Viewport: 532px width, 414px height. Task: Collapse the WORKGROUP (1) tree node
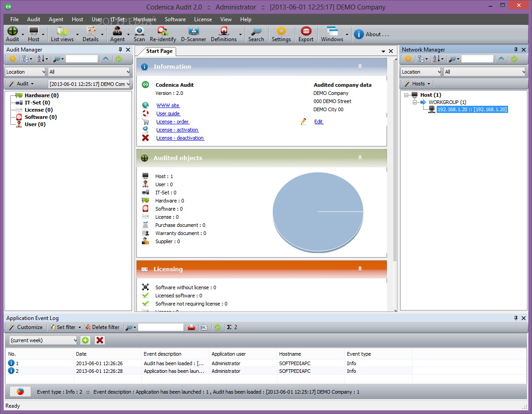coord(415,102)
